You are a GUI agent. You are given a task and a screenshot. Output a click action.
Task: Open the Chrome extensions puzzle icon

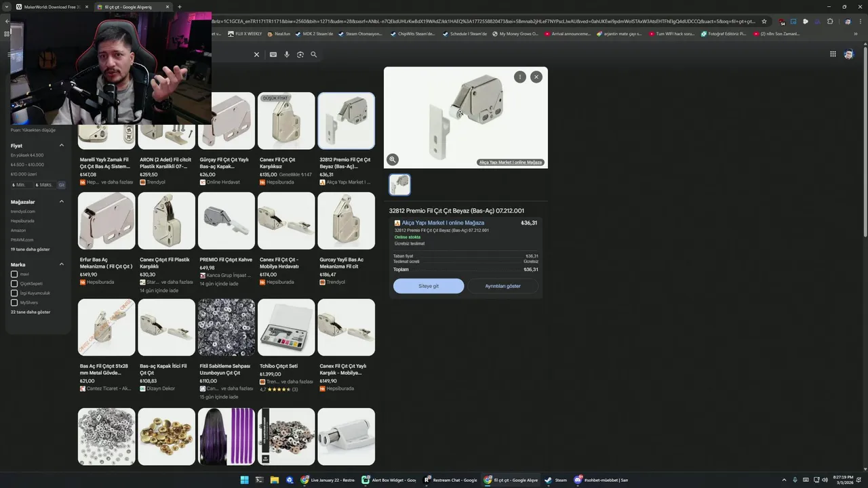pyautogui.click(x=830, y=21)
